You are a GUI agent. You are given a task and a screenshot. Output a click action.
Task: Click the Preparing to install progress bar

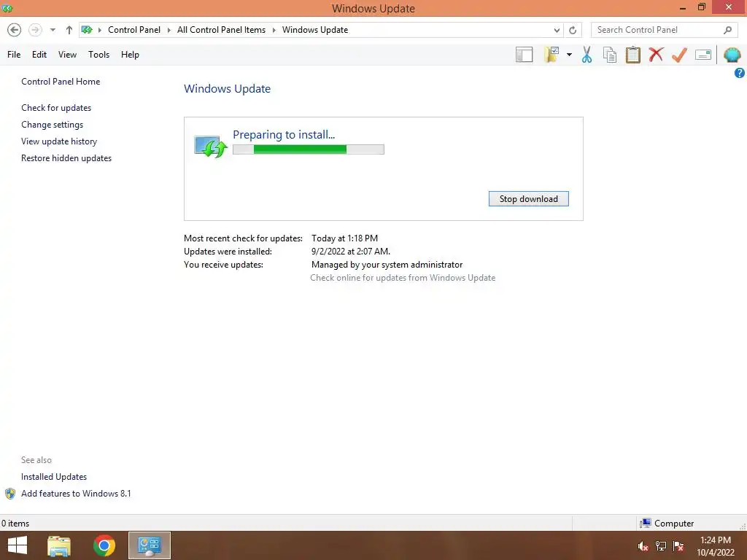(309, 149)
